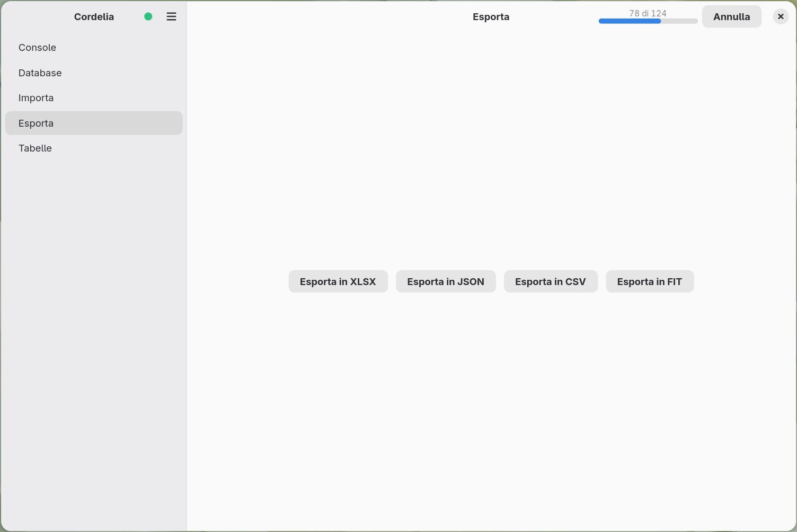Click the Cordelia title in sidebar header

pos(94,16)
